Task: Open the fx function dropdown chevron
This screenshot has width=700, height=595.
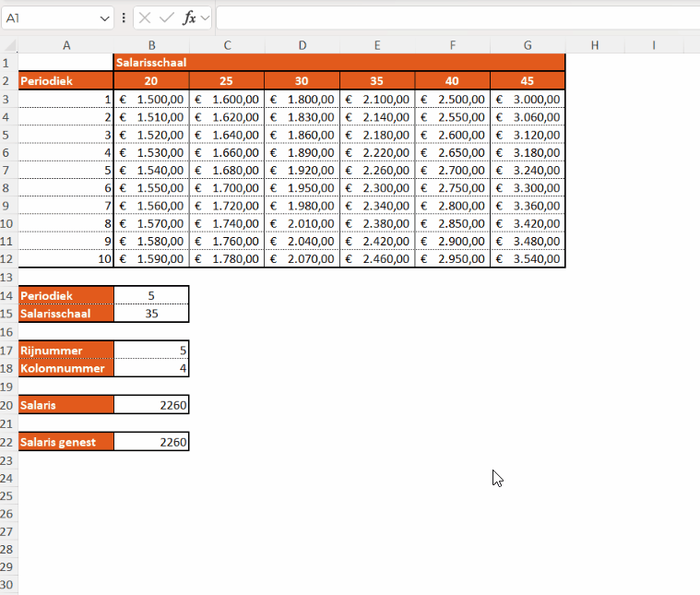Action: pyautogui.click(x=205, y=18)
